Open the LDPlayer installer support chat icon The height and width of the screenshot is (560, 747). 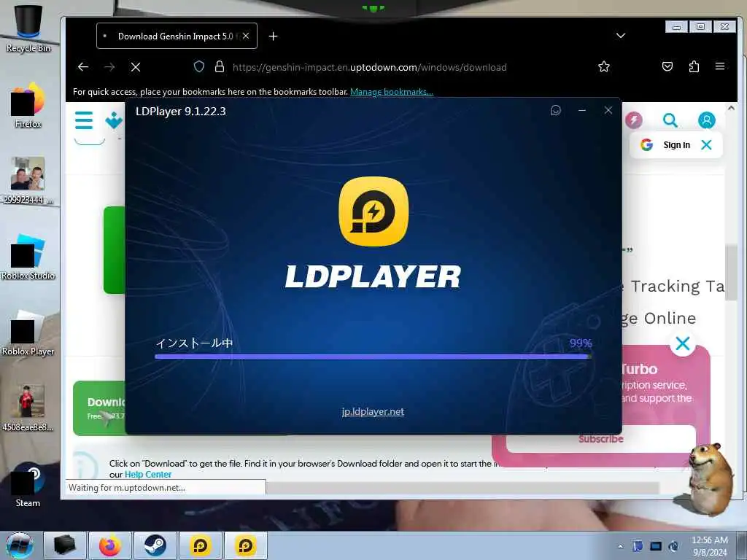click(555, 111)
